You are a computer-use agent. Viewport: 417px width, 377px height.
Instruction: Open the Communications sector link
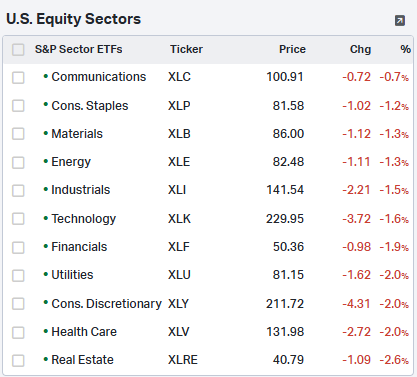pos(99,77)
